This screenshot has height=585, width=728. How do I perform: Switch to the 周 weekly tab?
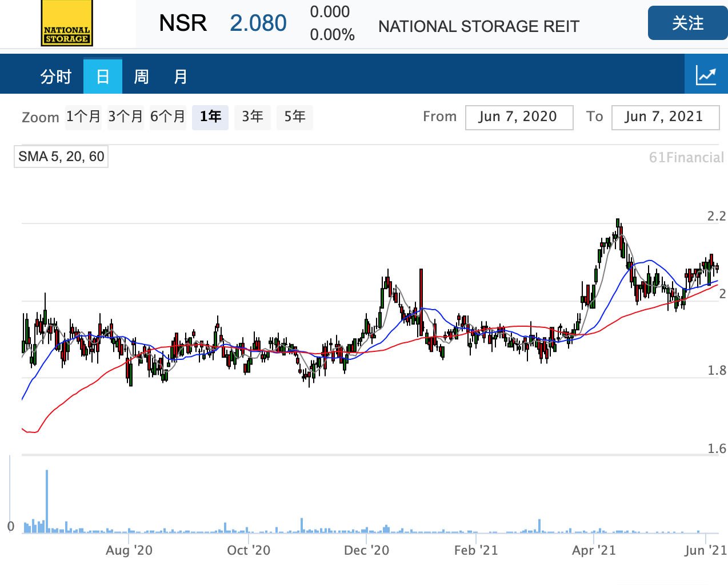coord(141,77)
